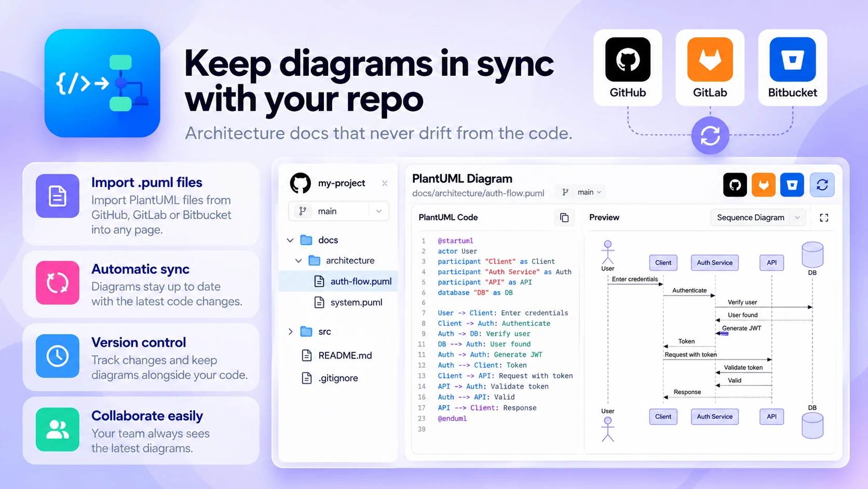868x489 pixels.
Task: Click the Import .puml files heading
Action: 147,182
